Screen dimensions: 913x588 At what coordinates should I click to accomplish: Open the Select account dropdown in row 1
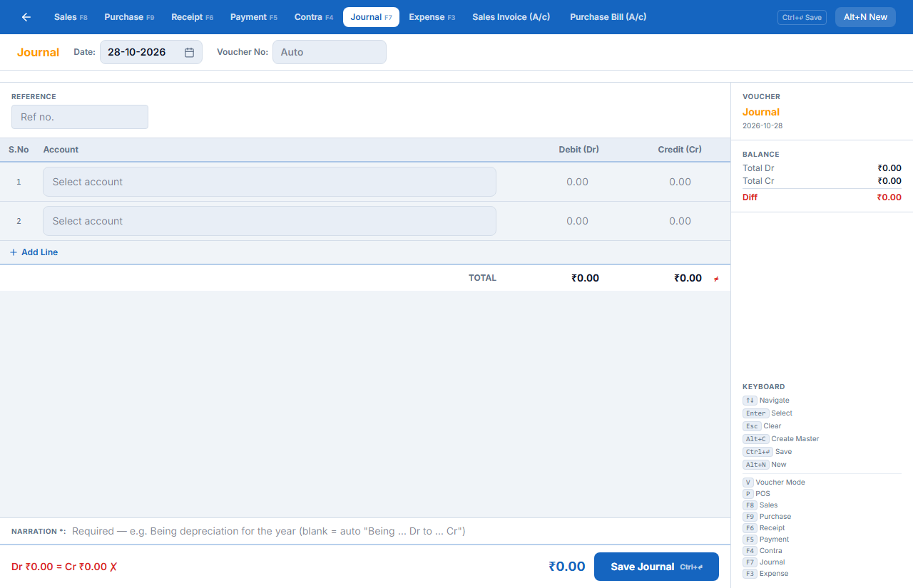click(x=270, y=182)
